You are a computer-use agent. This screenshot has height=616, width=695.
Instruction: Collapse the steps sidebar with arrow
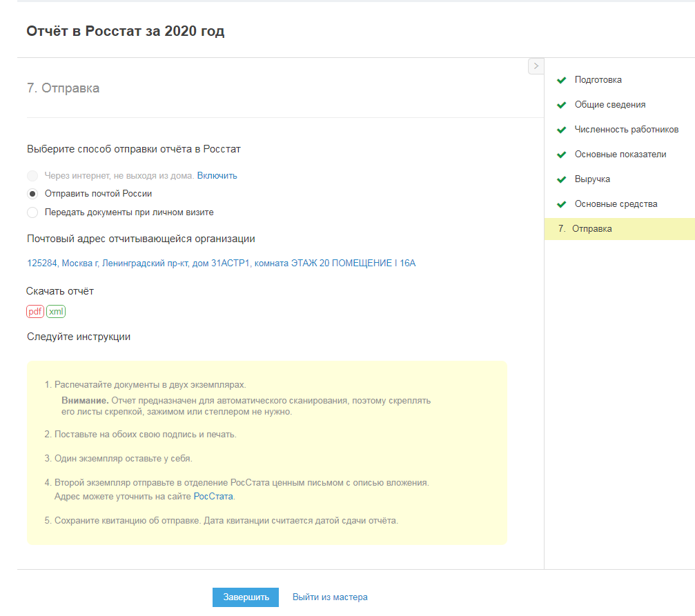[x=536, y=66]
